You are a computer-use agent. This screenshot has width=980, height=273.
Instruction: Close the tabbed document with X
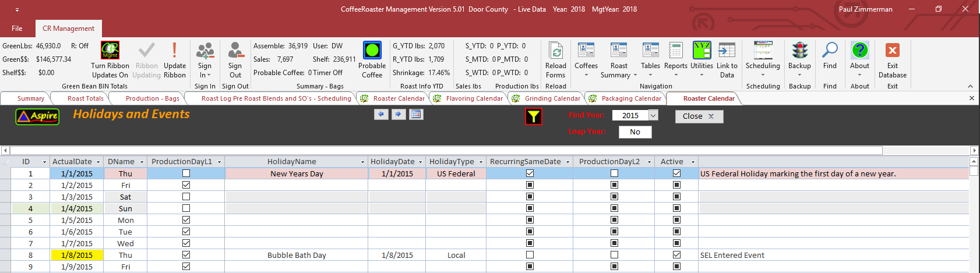(x=971, y=98)
